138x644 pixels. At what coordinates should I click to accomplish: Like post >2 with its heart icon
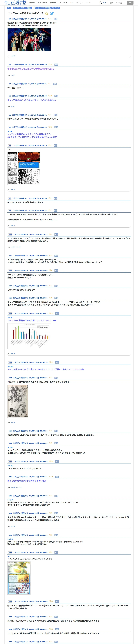tap(49, 65)
